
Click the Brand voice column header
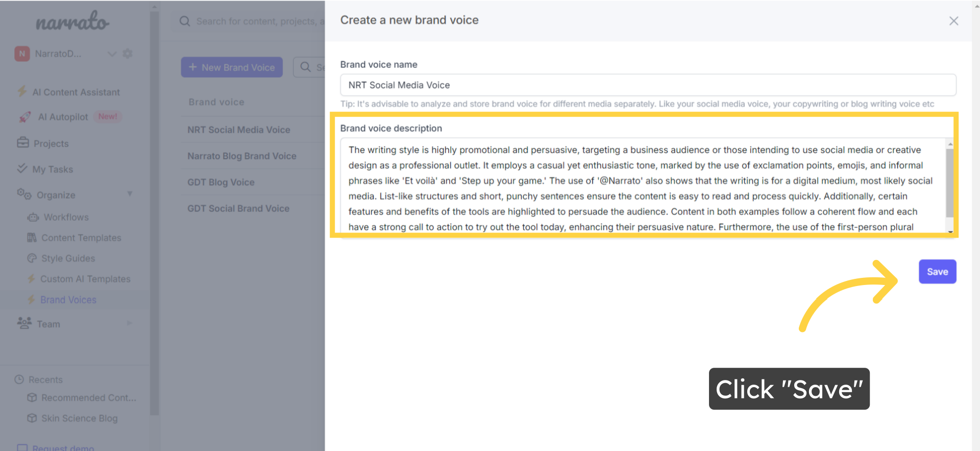point(216,102)
